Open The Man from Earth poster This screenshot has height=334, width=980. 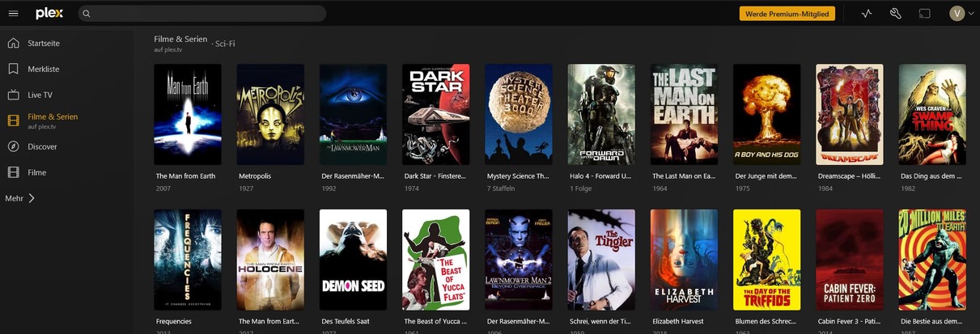click(x=188, y=114)
